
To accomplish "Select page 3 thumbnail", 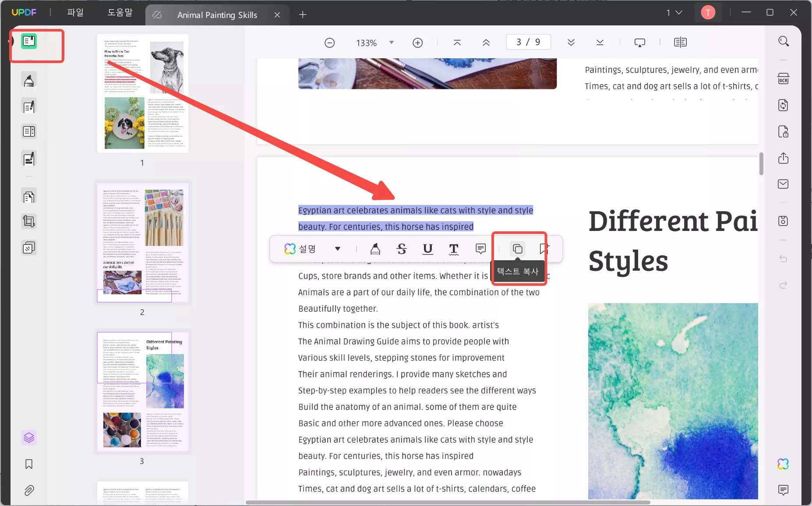I will coord(143,392).
